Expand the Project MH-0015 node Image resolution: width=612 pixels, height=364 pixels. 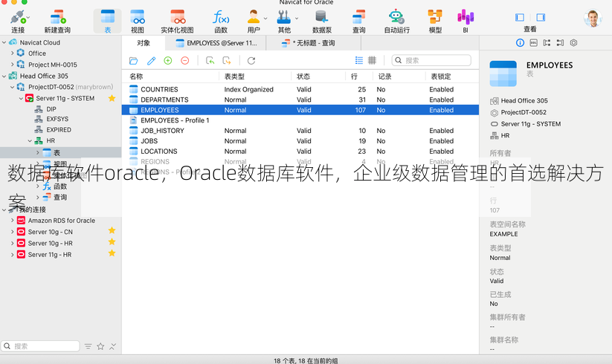(13, 65)
